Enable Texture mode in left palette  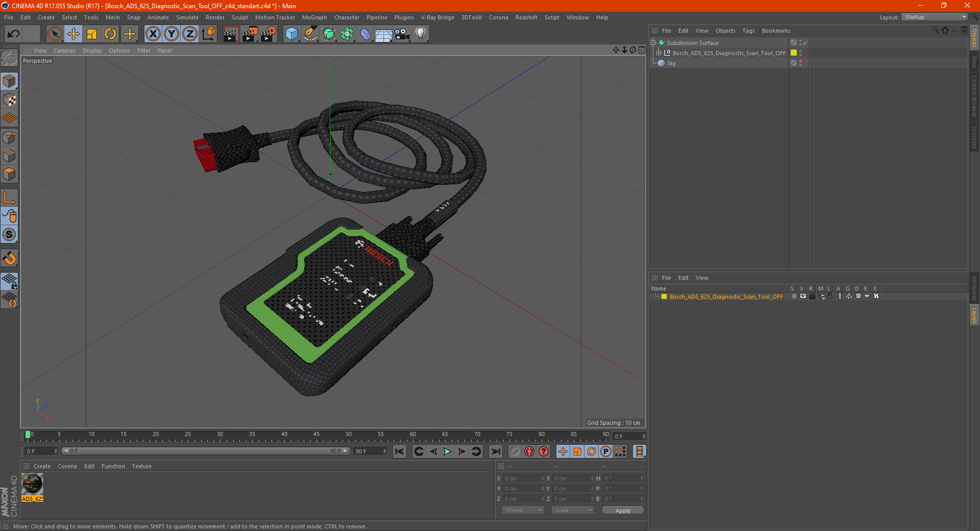tap(9, 100)
